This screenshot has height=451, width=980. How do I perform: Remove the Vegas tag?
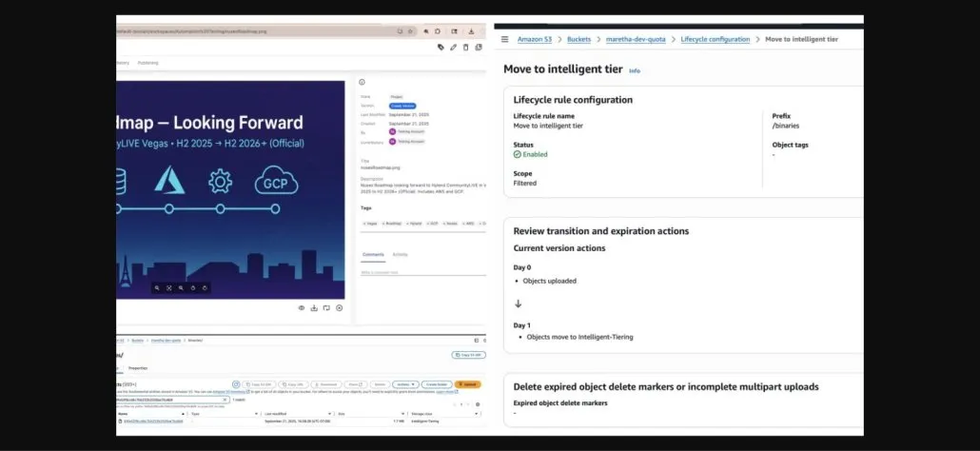click(364, 224)
